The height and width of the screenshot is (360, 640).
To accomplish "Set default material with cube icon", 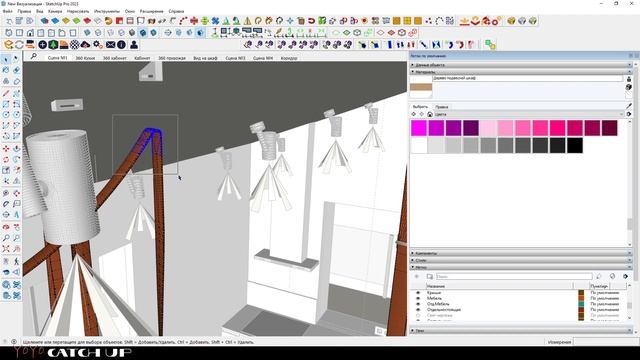I will pyautogui.click(x=629, y=87).
